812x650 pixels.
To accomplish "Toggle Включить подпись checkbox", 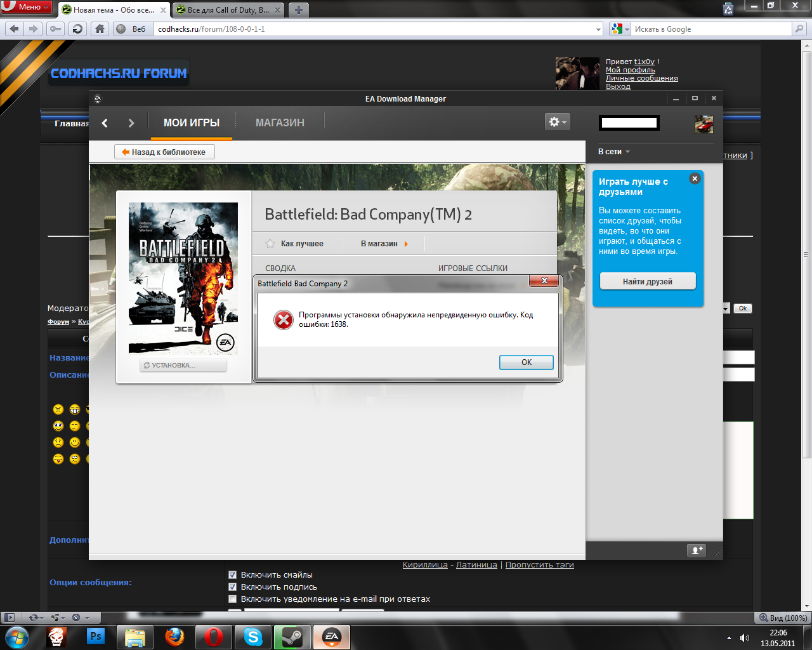I will click(232, 587).
